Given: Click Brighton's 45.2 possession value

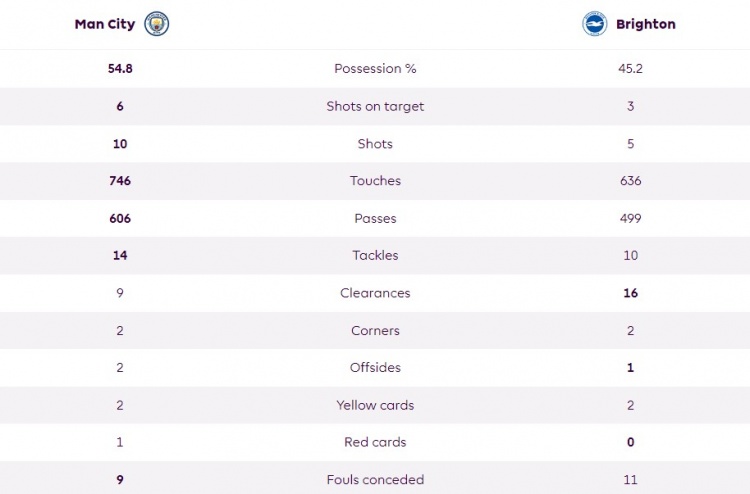Looking at the screenshot, I should click(x=630, y=68).
